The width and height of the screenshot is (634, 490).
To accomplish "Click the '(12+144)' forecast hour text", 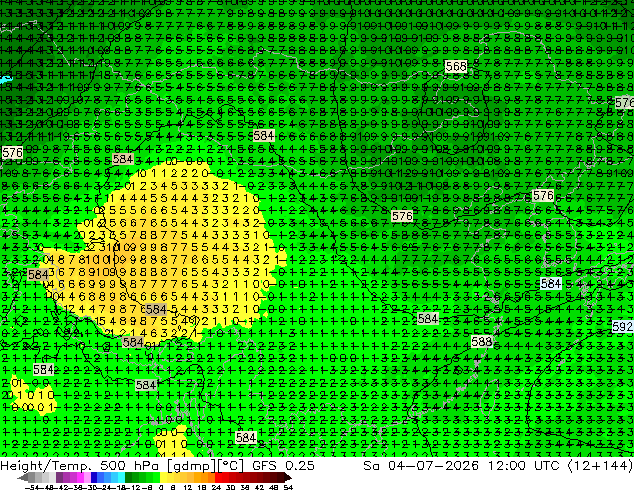I will 600,466.
